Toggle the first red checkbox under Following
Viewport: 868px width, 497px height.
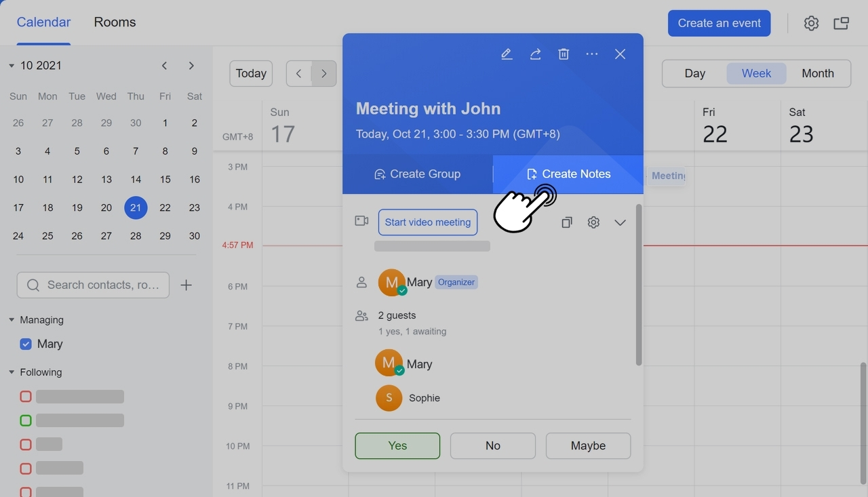click(26, 397)
